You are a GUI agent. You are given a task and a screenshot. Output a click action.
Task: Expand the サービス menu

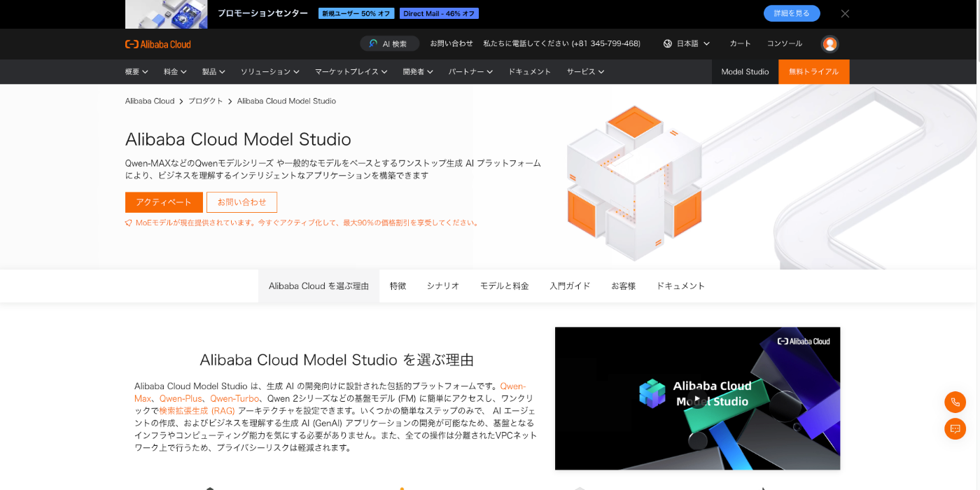click(585, 71)
